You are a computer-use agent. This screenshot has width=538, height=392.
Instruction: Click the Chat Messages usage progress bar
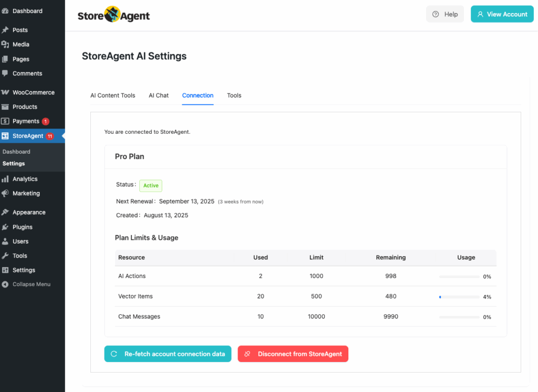tap(459, 317)
